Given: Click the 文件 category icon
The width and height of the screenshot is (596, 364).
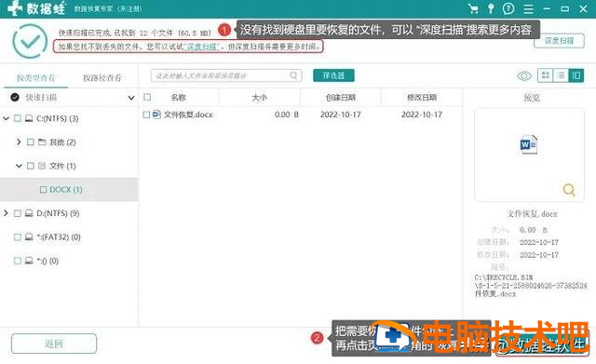Looking at the screenshot, I should (x=42, y=166).
